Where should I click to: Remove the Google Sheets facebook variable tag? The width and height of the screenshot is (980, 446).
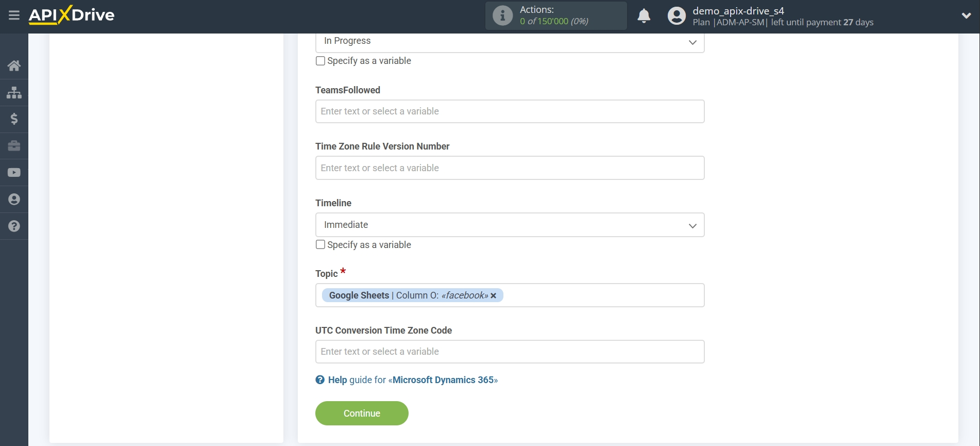point(493,295)
